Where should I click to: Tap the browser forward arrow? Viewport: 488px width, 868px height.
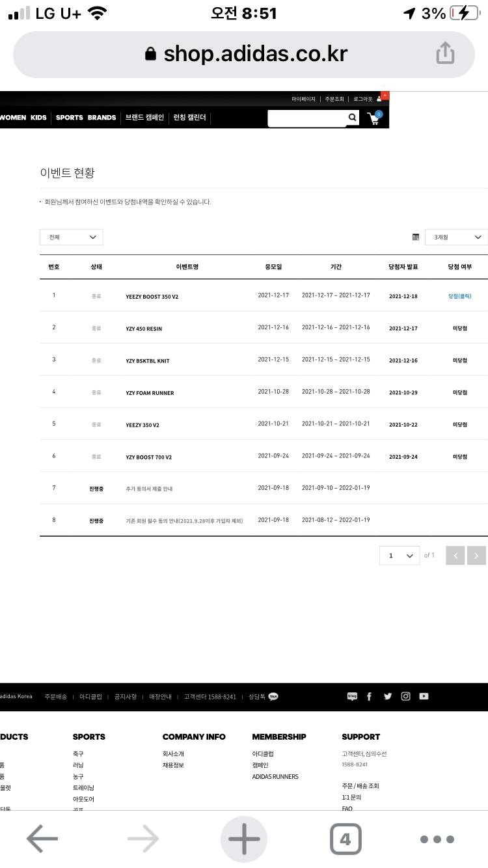143,839
